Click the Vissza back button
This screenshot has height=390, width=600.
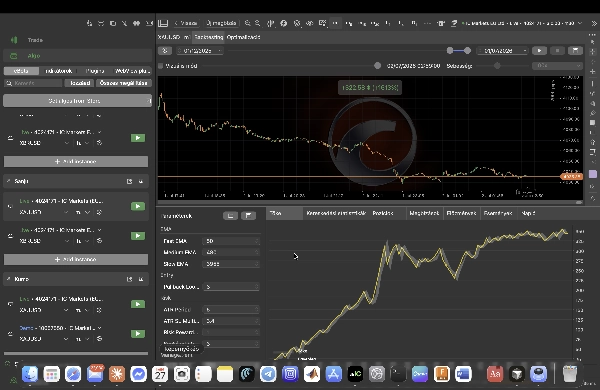click(x=186, y=23)
